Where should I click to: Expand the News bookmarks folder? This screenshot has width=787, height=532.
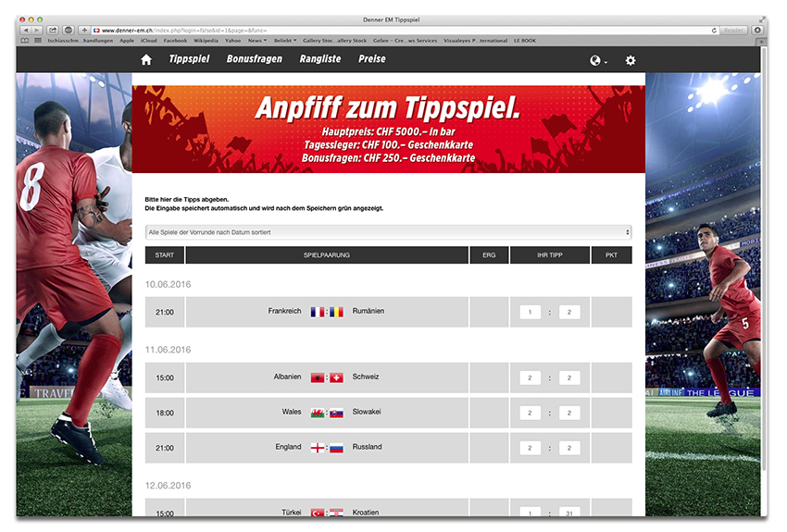tap(257, 41)
